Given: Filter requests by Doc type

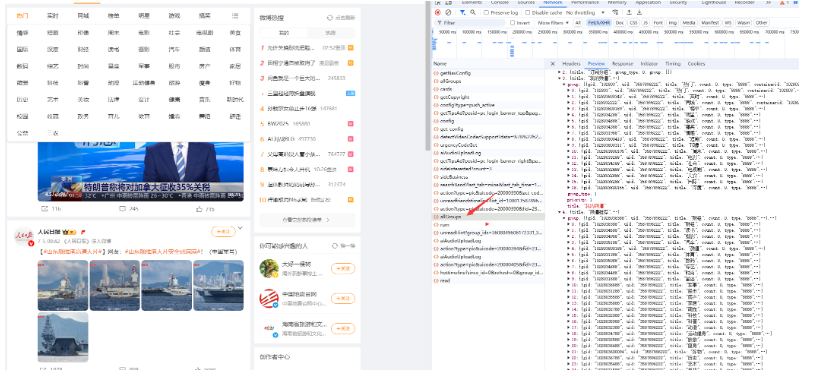Looking at the screenshot, I should (x=619, y=23).
